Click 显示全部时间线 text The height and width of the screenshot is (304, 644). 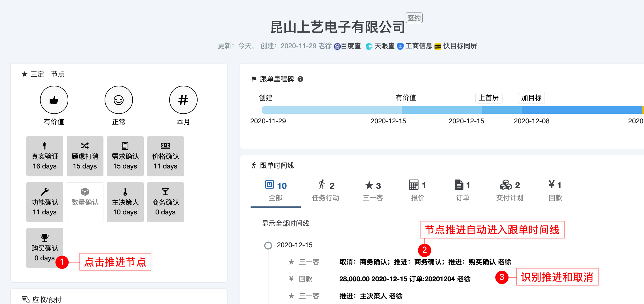[285, 223]
